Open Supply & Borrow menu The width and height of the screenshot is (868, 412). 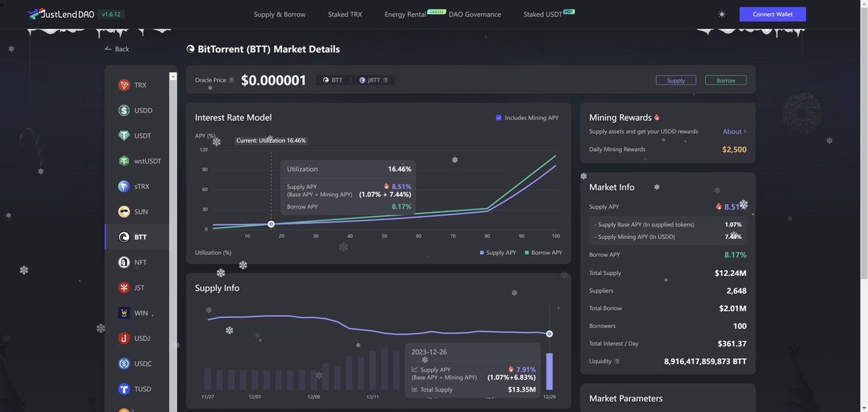279,14
